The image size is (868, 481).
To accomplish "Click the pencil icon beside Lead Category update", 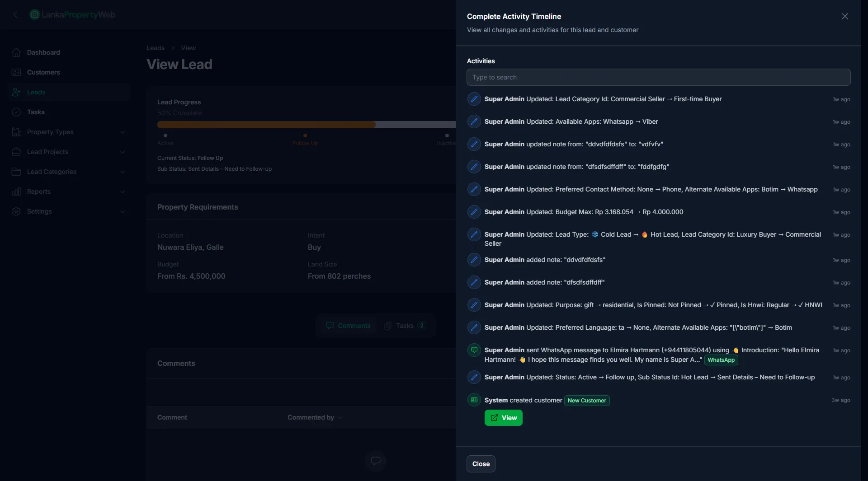I will 474,99.
